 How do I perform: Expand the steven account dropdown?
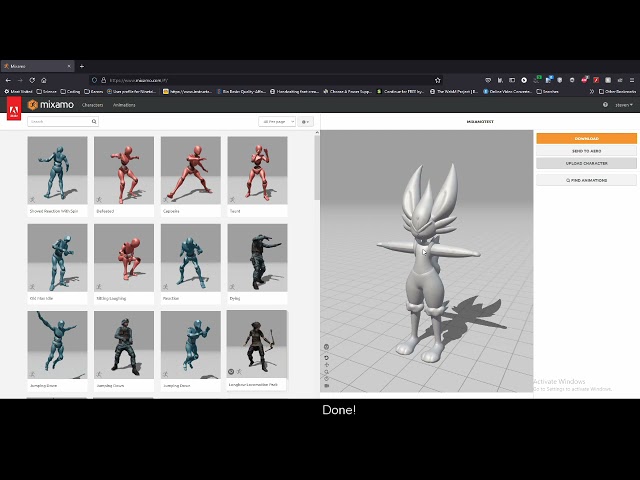pos(624,105)
